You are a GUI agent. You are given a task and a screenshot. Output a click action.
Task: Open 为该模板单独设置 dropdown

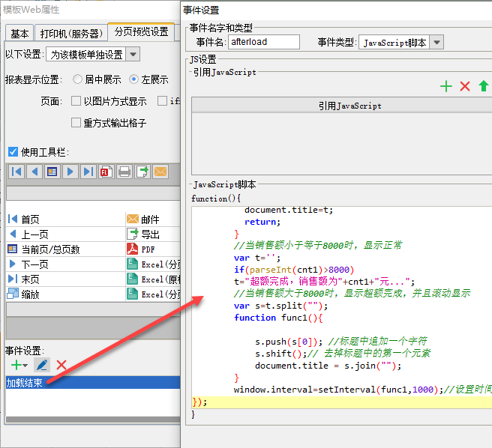point(133,54)
